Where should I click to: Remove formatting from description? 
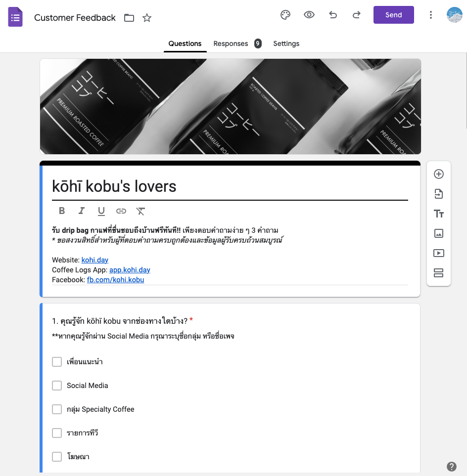pyautogui.click(x=140, y=211)
